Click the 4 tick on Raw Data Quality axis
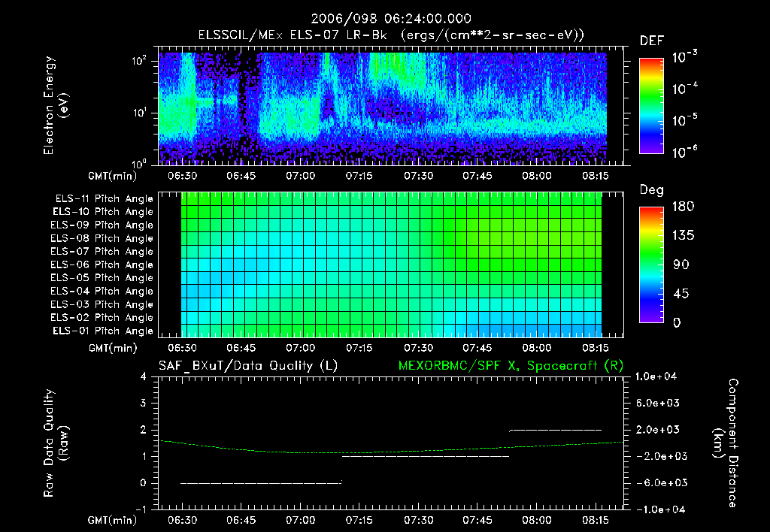770x532 pixels. [144, 376]
